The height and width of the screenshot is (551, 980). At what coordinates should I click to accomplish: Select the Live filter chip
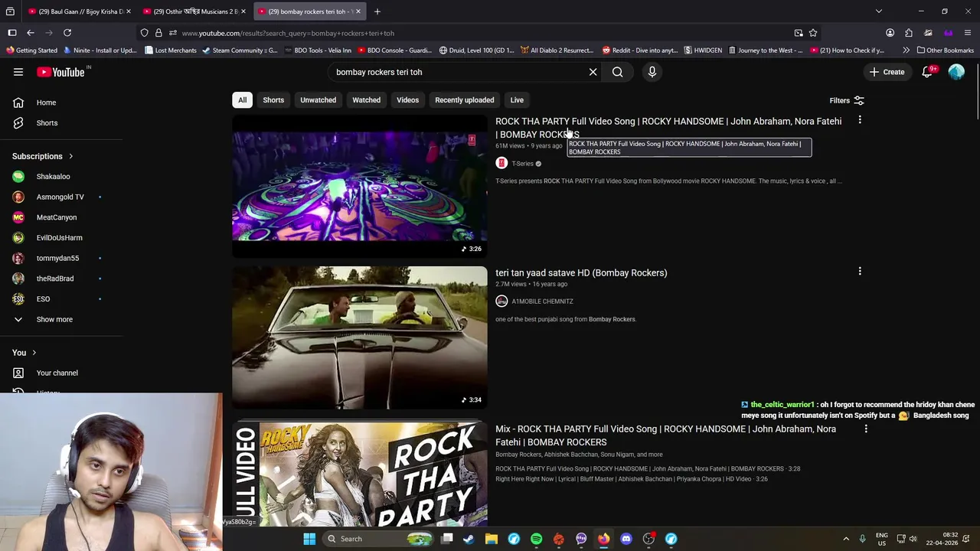pos(517,100)
